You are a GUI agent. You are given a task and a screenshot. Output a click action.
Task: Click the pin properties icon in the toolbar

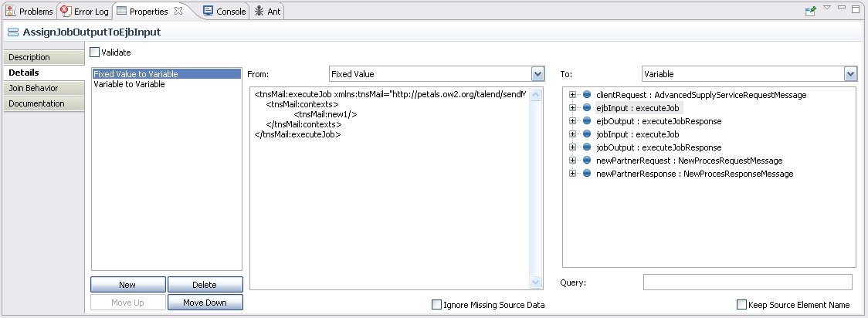click(811, 11)
